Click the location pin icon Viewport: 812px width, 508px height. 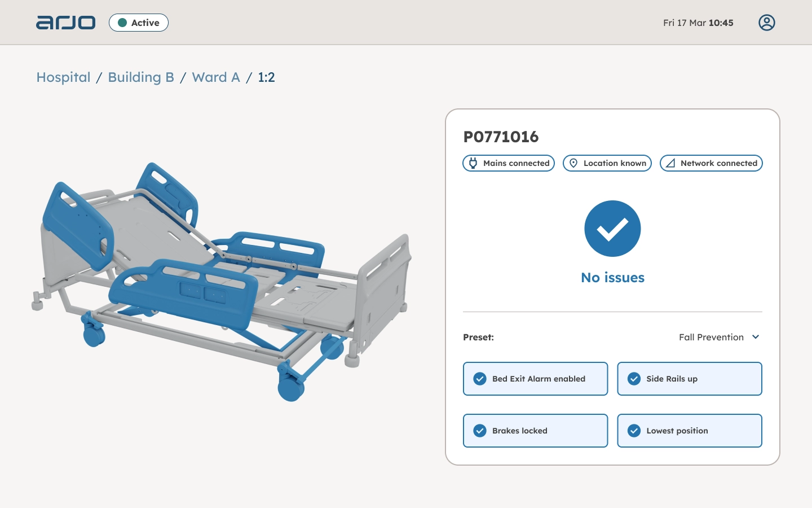click(573, 163)
